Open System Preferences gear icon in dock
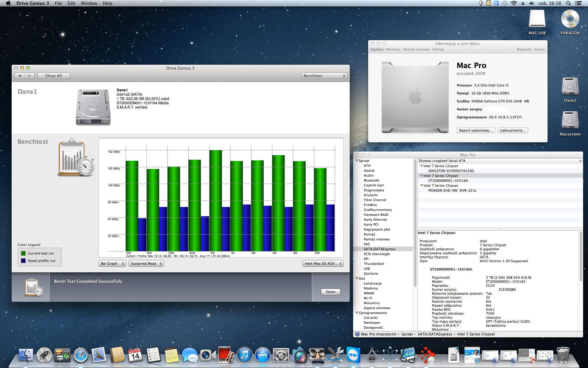588x368 pixels. [x=281, y=355]
